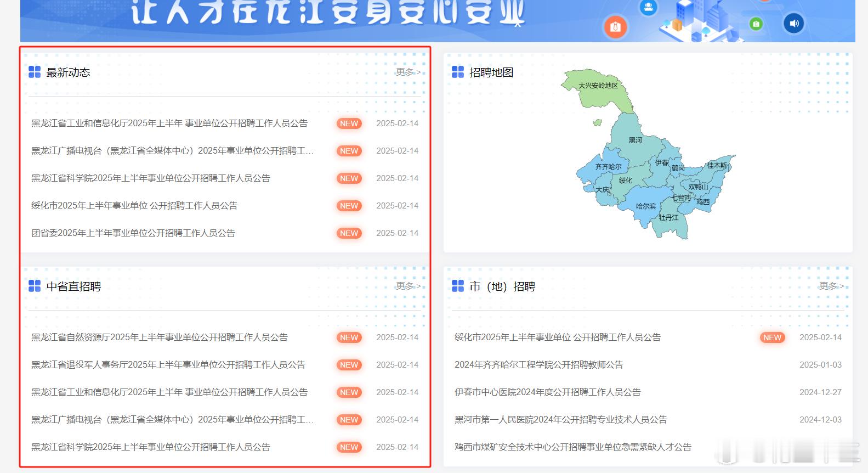Select 鹤岗 region on the map
The height and width of the screenshot is (473, 868).
click(x=678, y=168)
